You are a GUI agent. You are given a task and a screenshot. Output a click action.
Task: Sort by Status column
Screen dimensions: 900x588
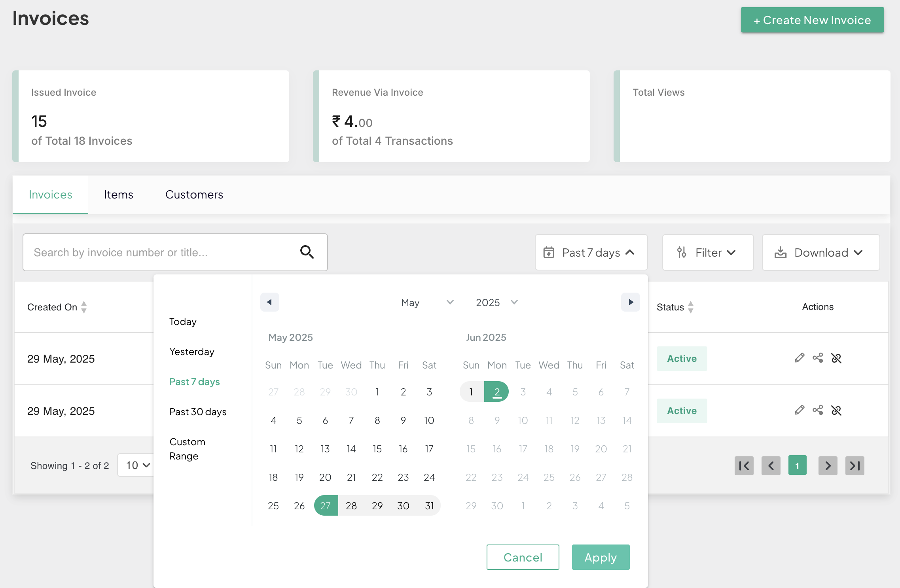(x=691, y=307)
